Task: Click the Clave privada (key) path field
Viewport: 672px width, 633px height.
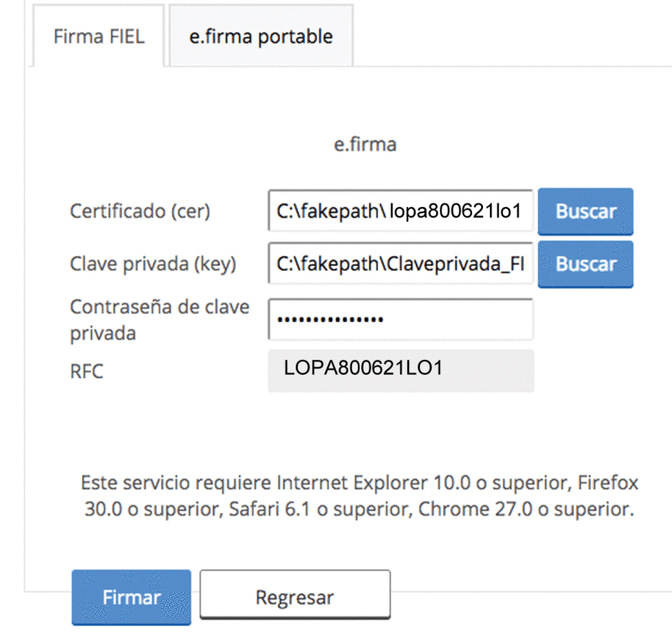Action: pyautogui.click(x=401, y=263)
